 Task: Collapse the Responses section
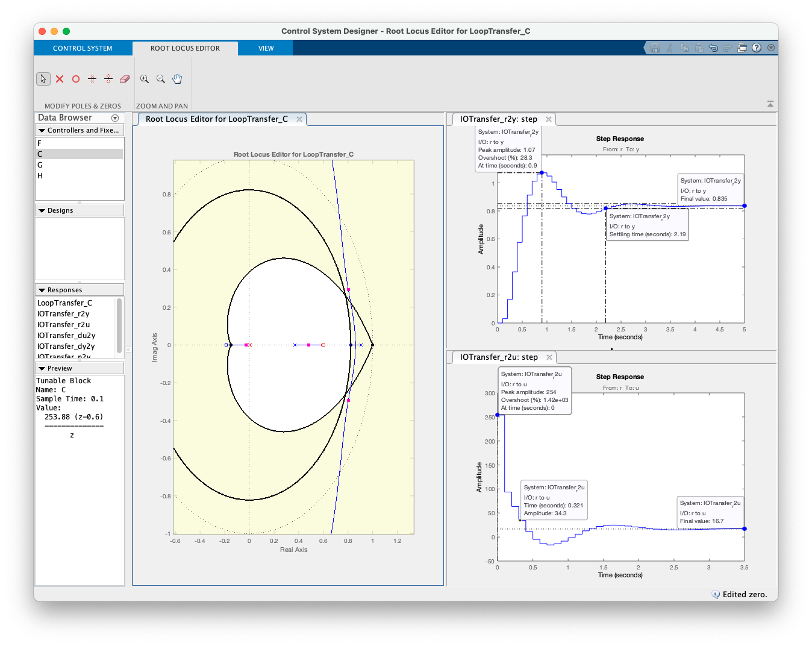(42, 290)
